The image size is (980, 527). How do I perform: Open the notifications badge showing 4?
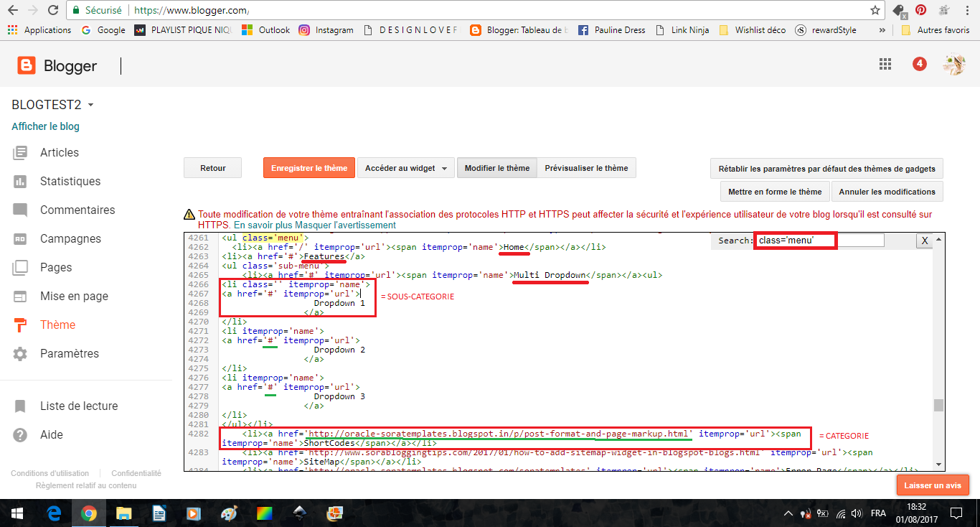pyautogui.click(x=919, y=64)
